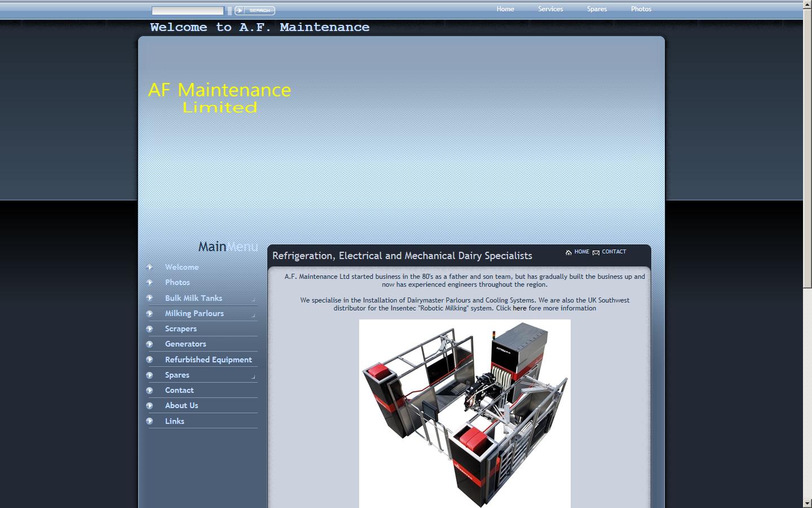Open the About Us page

(x=181, y=405)
